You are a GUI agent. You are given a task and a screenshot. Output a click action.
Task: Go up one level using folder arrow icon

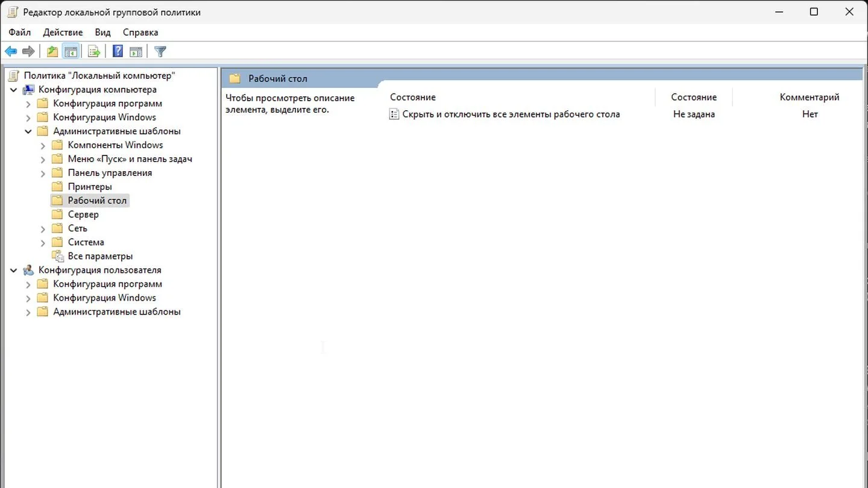click(x=52, y=52)
